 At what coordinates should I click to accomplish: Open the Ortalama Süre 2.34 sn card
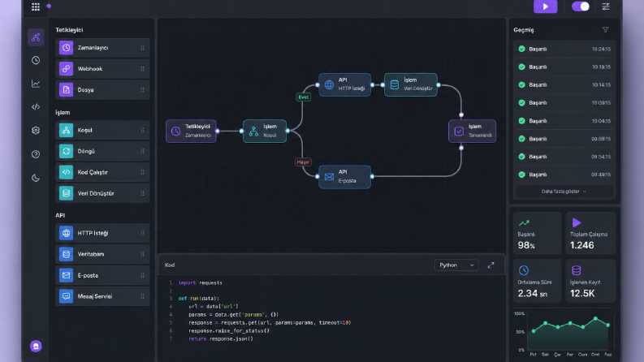[x=538, y=281]
